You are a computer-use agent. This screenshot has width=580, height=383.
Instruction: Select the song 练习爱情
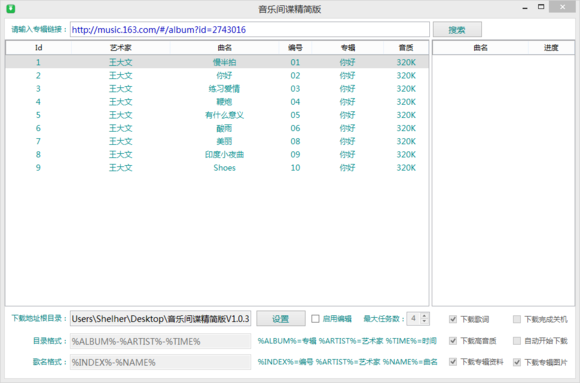[x=224, y=89]
